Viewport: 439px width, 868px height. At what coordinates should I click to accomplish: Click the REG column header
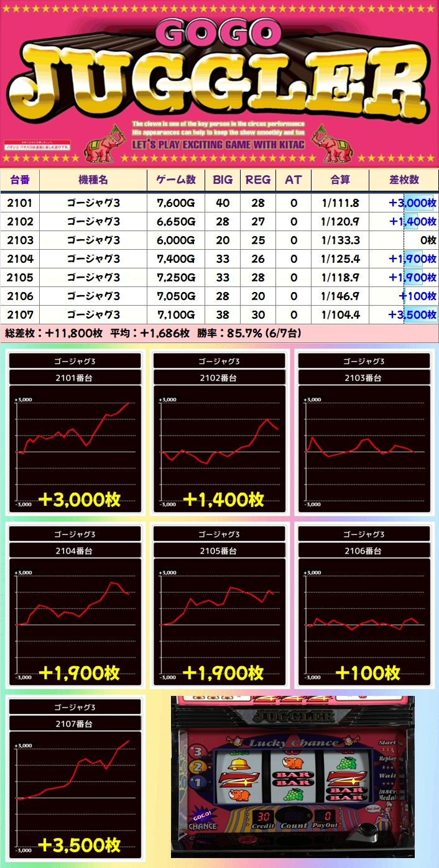tap(258, 180)
